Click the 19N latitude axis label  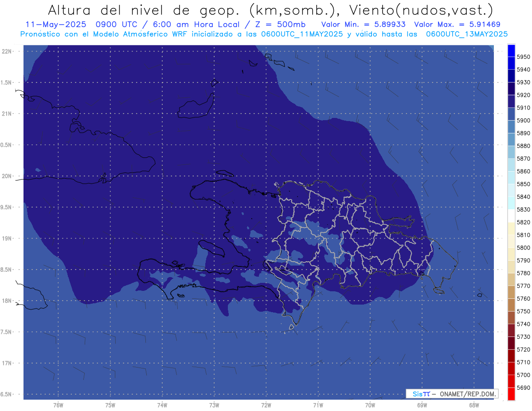[x=7, y=238]
